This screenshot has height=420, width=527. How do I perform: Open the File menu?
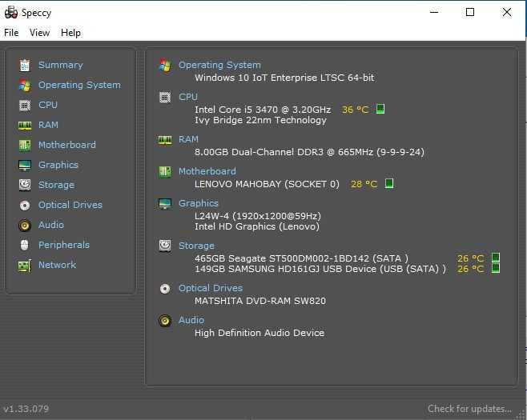tap(11, 33)
